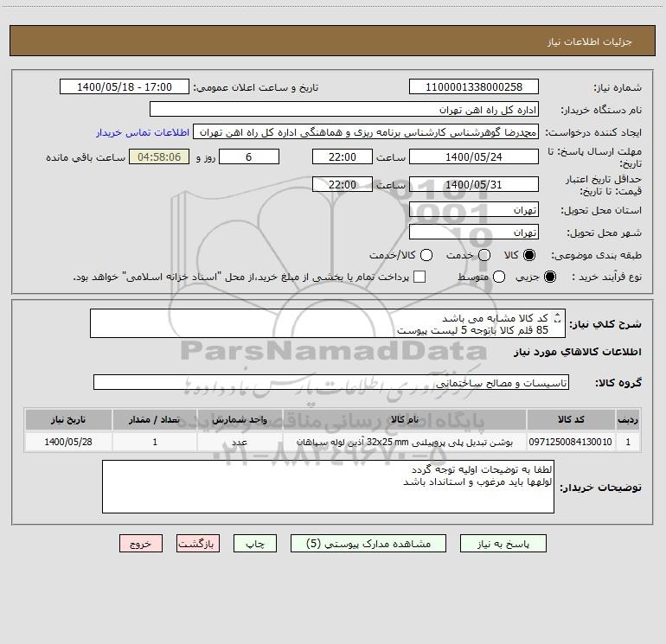This screenshot has width=666, height=644.
Task: Click the چاپ print button
Action: [255, 544]
